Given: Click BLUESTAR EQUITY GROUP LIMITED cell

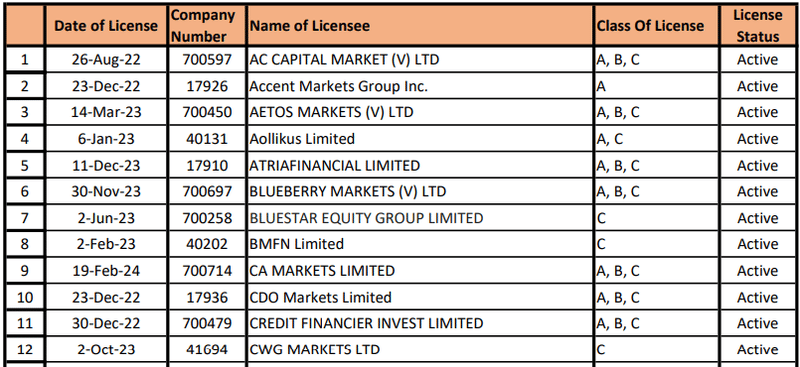Looking at the screenshot, I should point(420,218).
